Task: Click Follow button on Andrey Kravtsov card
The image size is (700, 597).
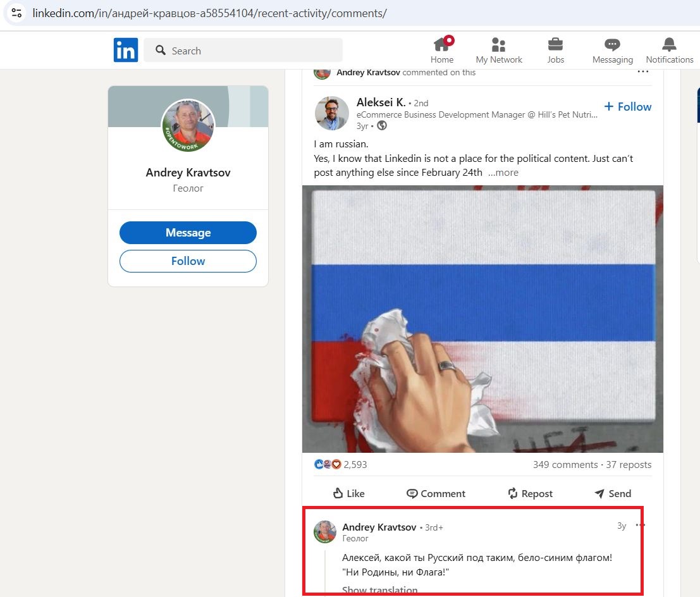Action: [x=188, y=261]
